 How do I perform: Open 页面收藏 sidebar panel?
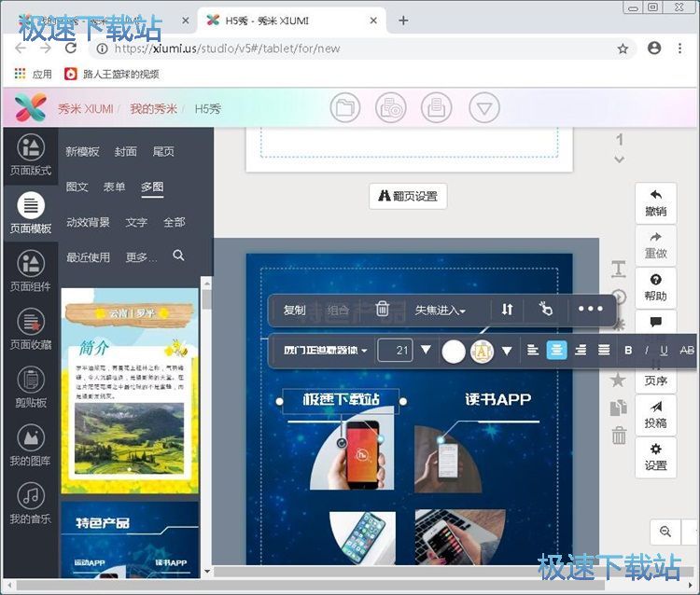pyautogui.click(x=31, y=328)
